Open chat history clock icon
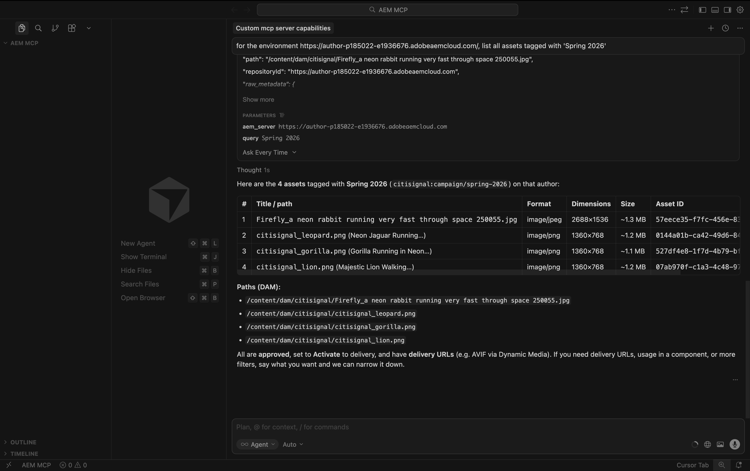 725,28
